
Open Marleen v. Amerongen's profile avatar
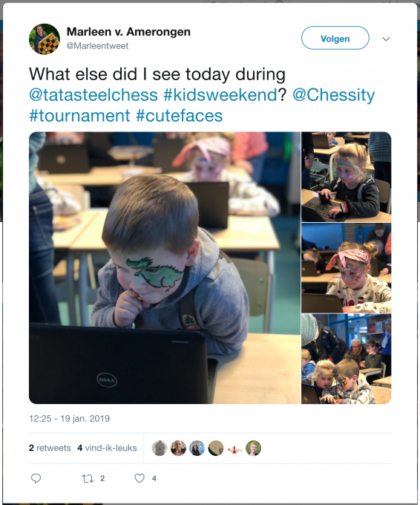[45, 39]
